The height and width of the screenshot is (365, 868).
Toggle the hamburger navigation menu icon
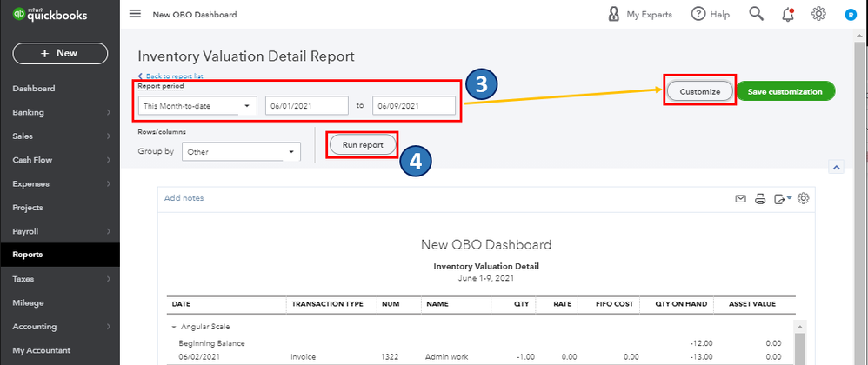(135, 14)
